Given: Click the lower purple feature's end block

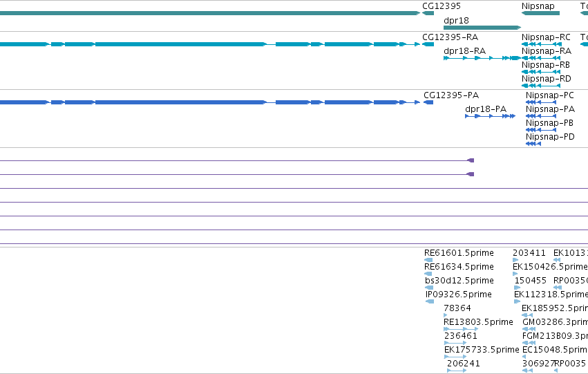Looking at the screenshot, I should point(471,174).
